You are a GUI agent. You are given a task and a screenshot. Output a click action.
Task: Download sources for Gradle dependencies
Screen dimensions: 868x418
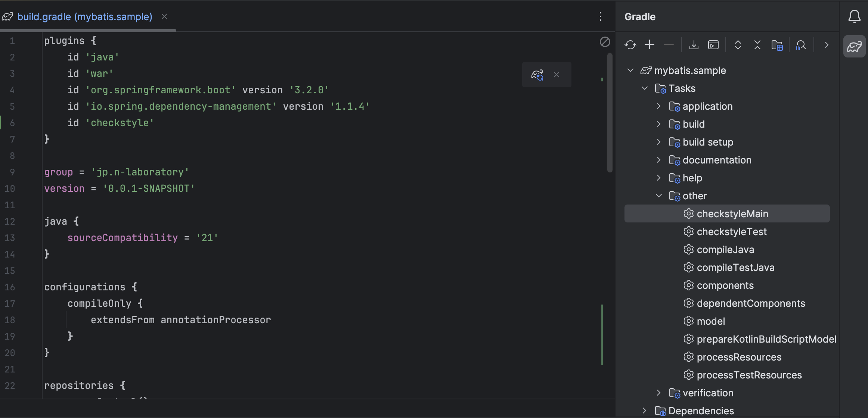click(x=694, y=45)
